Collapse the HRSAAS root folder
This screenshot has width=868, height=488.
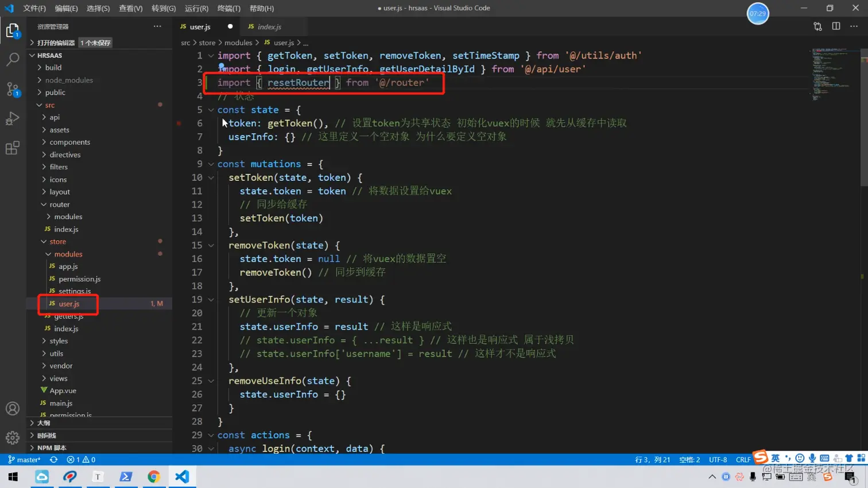(x=99, y=55)
